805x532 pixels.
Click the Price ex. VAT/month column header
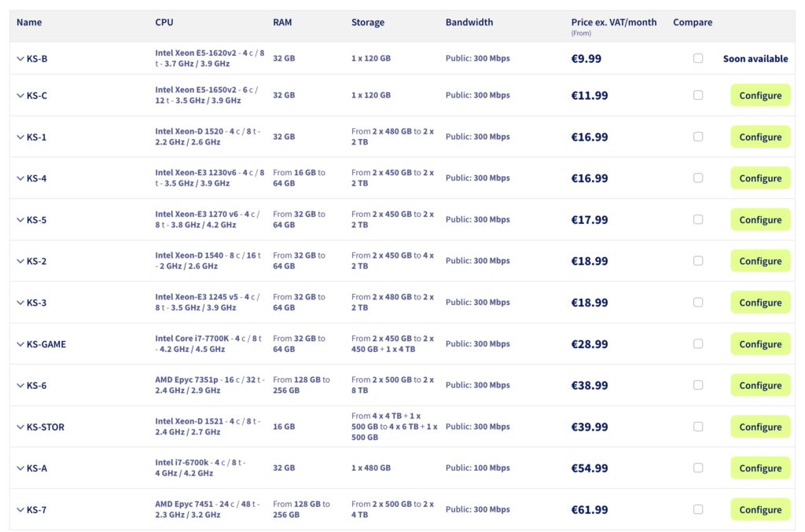coord(613,22)
